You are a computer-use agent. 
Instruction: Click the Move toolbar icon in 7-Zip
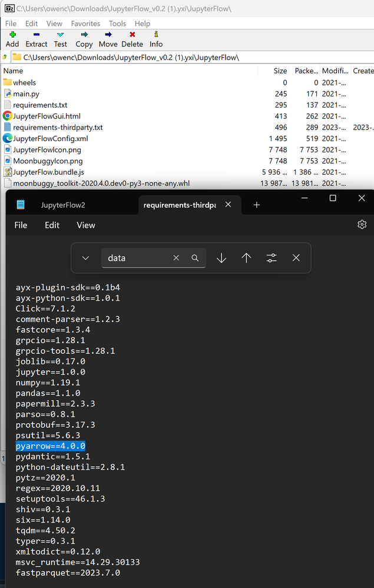(x=108, y=35)
